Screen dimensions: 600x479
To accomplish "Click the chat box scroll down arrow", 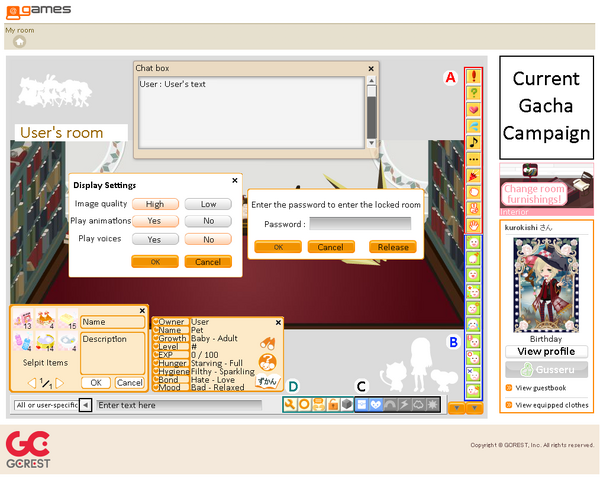I will point(371,143).
